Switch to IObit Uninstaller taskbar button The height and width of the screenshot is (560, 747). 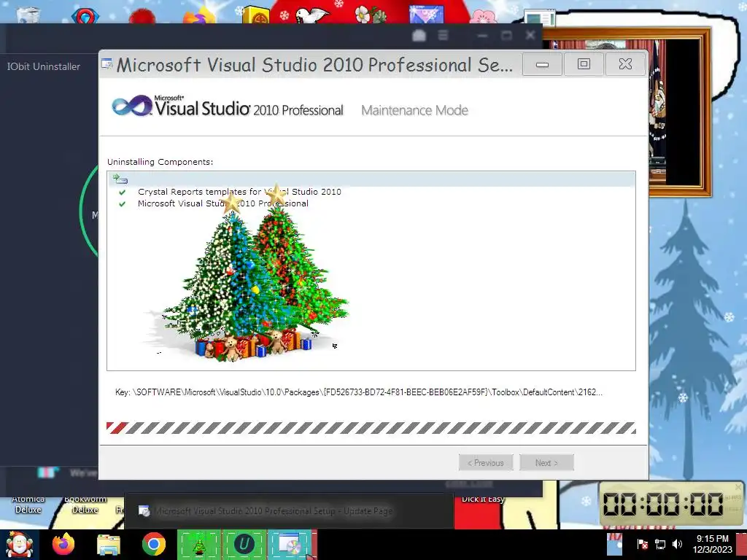coord(244,545)
